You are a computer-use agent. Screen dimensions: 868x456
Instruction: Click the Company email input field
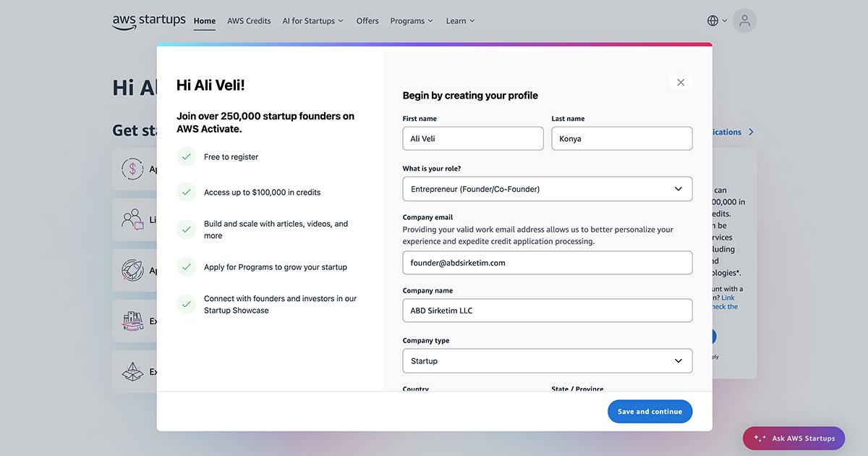point(547,263)
